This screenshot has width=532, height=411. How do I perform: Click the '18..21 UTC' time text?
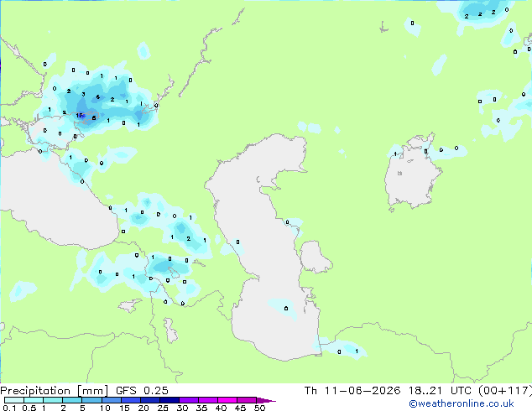(441, 391)
